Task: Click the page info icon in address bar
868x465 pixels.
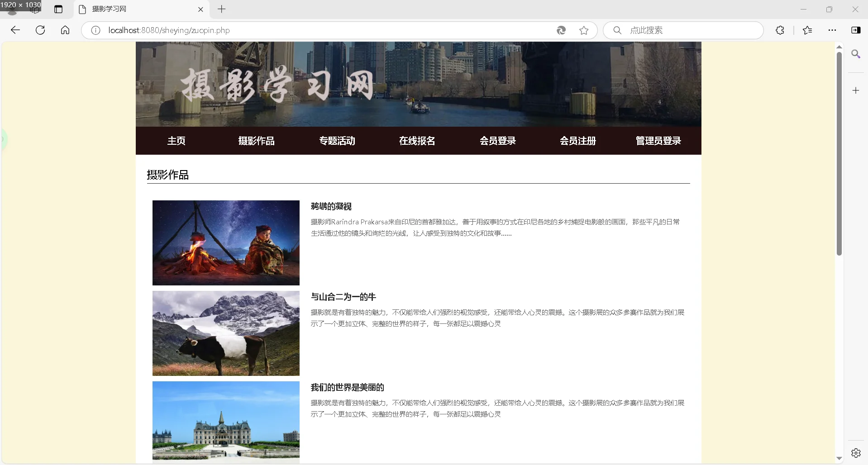Action: pyautogui.click(x=95, y=30)
